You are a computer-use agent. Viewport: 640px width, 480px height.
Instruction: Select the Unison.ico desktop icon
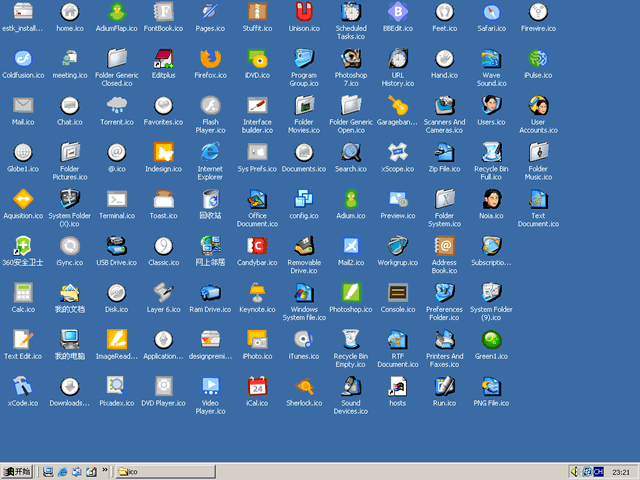pyautogui.click(x=304, y=12)
